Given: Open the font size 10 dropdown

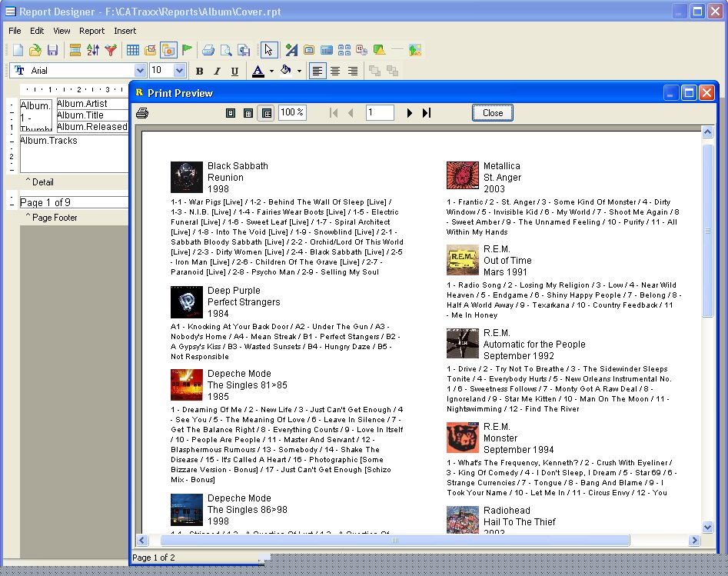Looking at the screenshot, I should point(179,71).
